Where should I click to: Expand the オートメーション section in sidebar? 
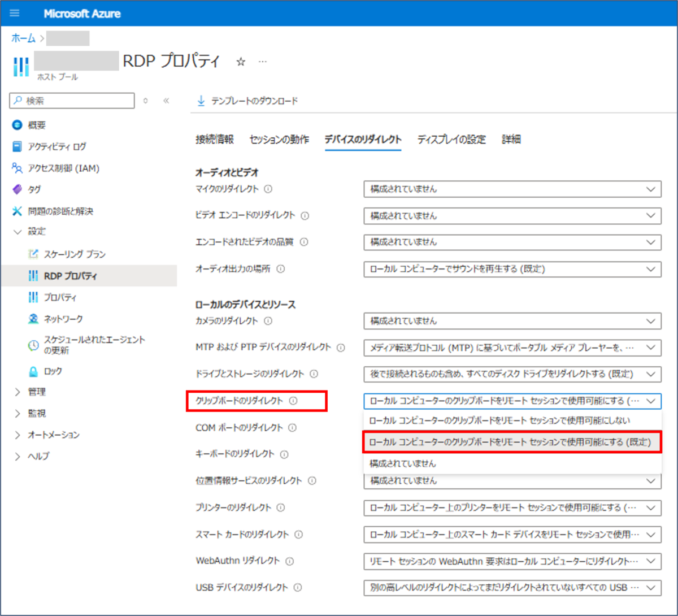17,435
